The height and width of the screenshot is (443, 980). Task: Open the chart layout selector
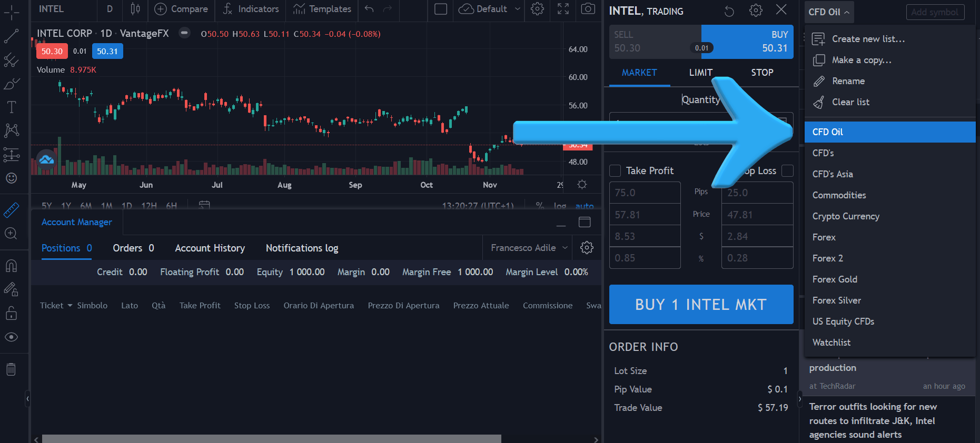[x=441, y=9]
